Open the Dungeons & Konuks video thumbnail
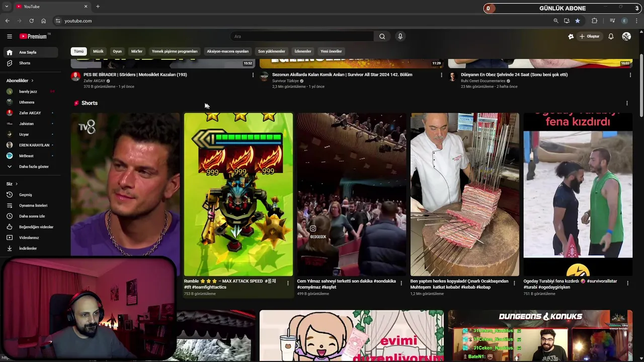 (x=540, y=336)
